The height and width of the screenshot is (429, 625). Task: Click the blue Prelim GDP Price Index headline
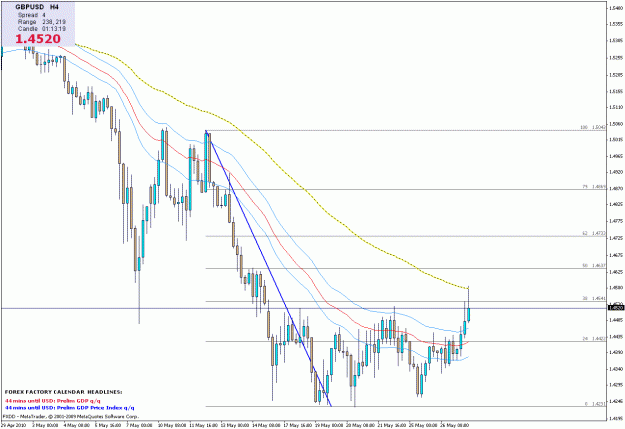(69, 408)
